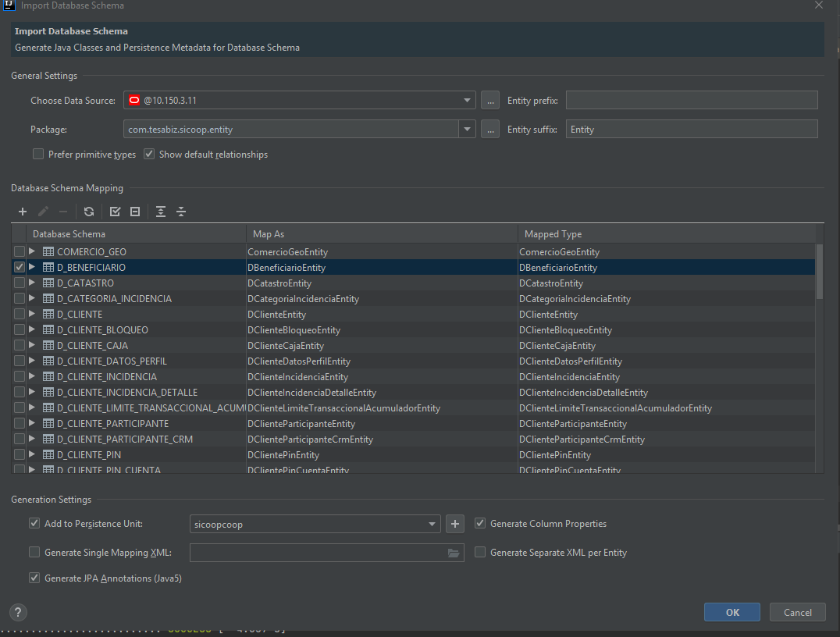Open the Package dropdown list
Screen dimensions: 840x637
click(467, 130)
